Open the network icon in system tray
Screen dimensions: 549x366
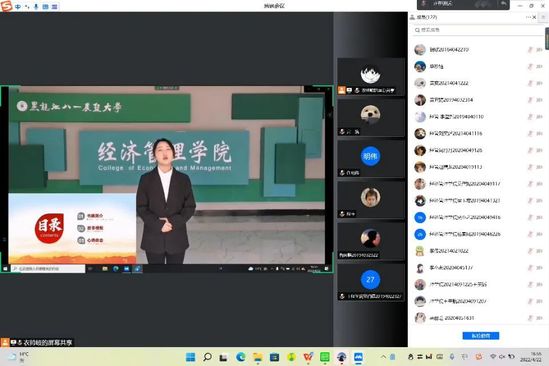(493, 357)
